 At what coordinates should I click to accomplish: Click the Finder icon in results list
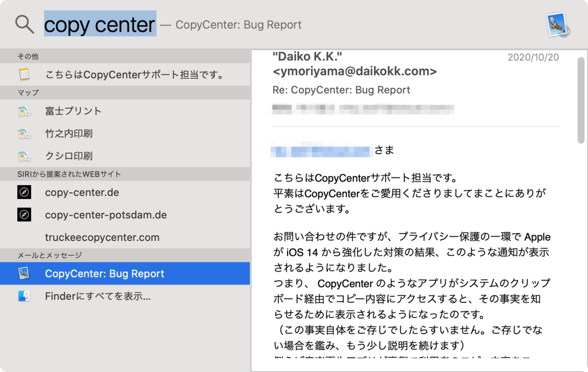[24, 296]
